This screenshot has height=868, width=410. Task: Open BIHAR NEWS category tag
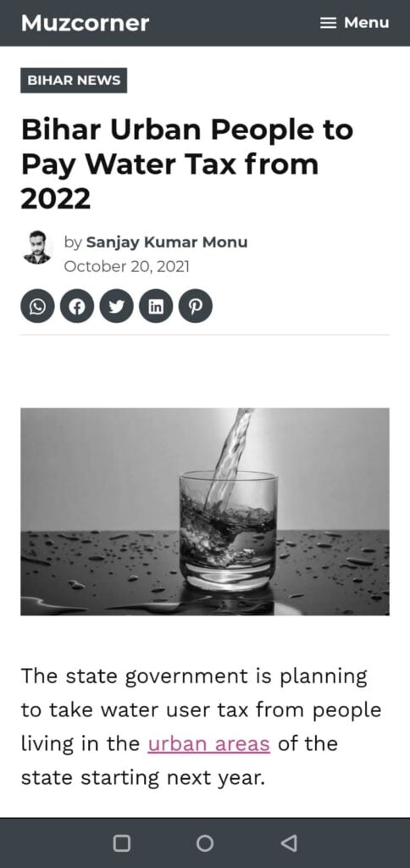(x=74, y=81)
